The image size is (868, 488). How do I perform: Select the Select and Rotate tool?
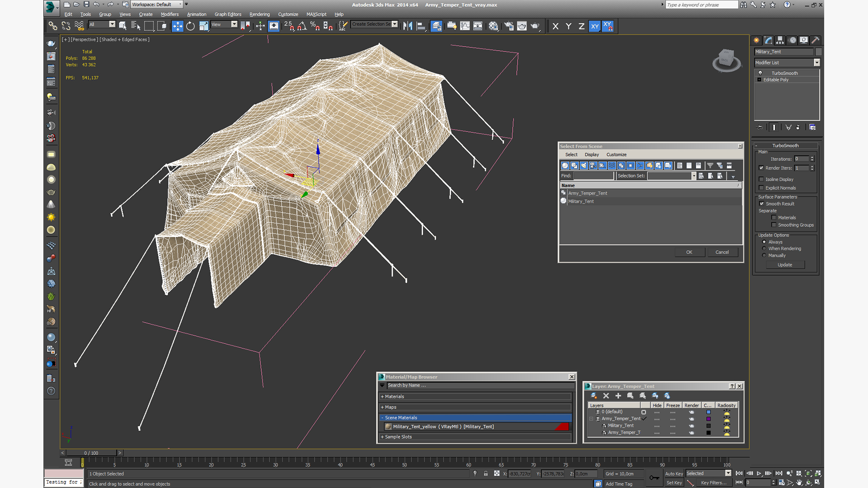tap(190, 26)
